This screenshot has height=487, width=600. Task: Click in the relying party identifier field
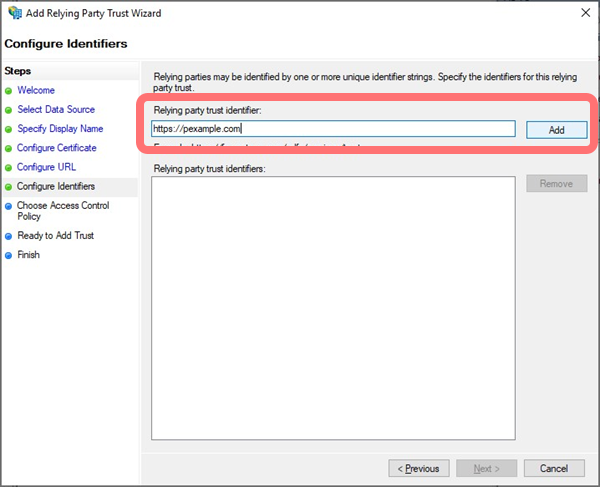(x=332, y=129)
